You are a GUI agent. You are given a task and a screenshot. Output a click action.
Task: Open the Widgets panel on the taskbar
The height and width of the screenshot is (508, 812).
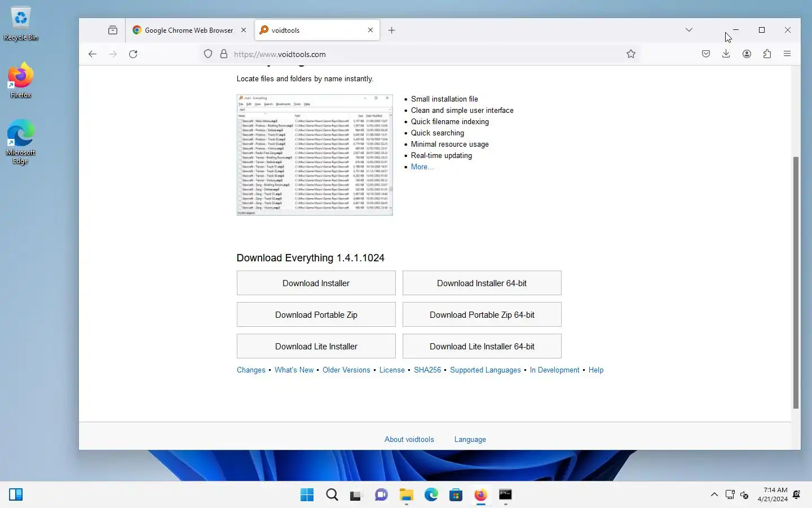click(x=16, y=495)
